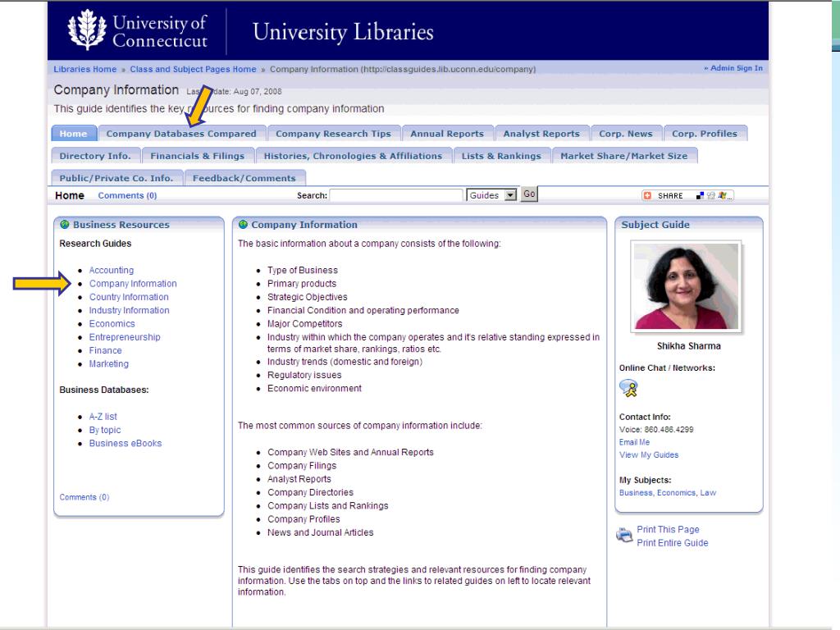Open the A-Z list databases link
This screenshot has height=630, width=840.
pyautogui.click(x=103, y=416)
